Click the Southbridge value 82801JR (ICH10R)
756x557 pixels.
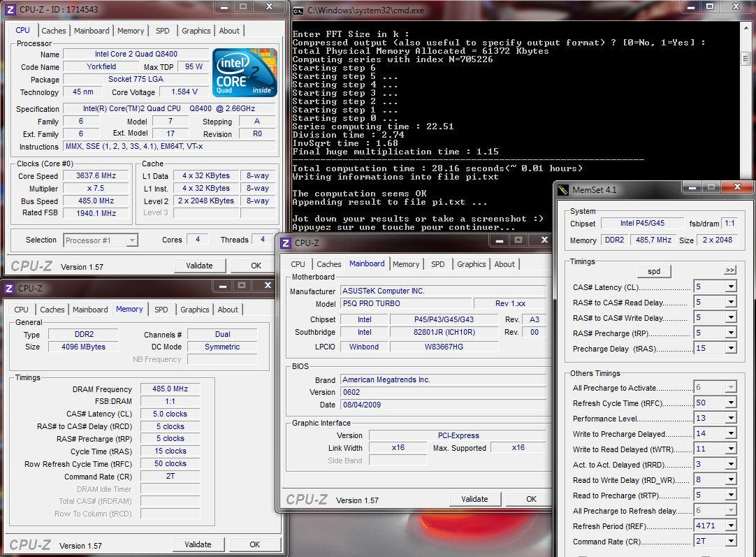pyautogui.click(x=444, y=332)
